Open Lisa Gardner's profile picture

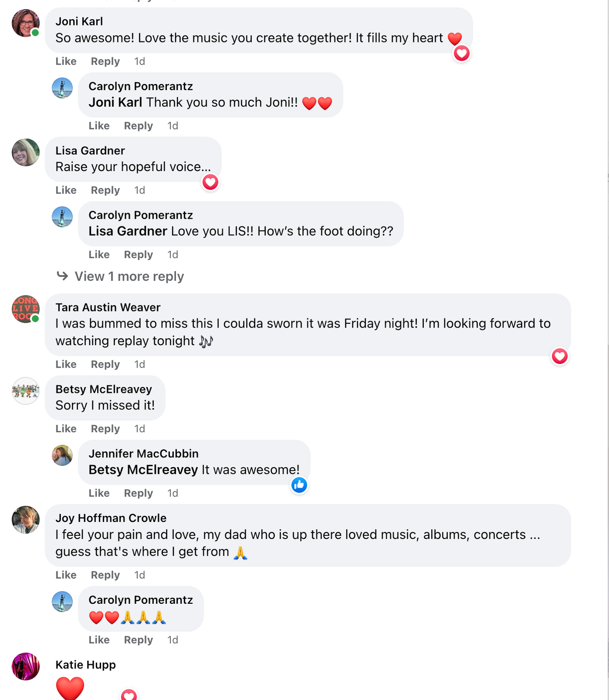(x=25, y=152)
